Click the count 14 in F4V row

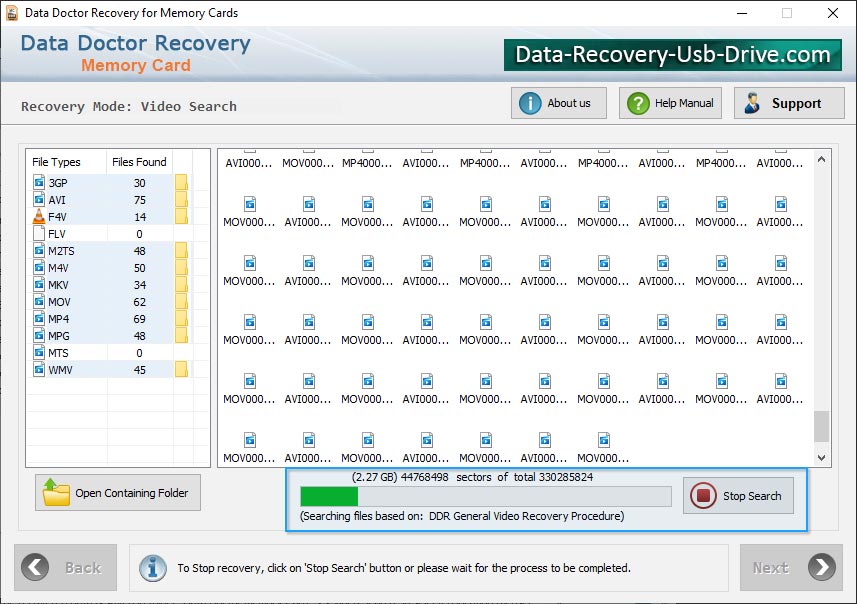pyautogui.click(x=140, y=217)
